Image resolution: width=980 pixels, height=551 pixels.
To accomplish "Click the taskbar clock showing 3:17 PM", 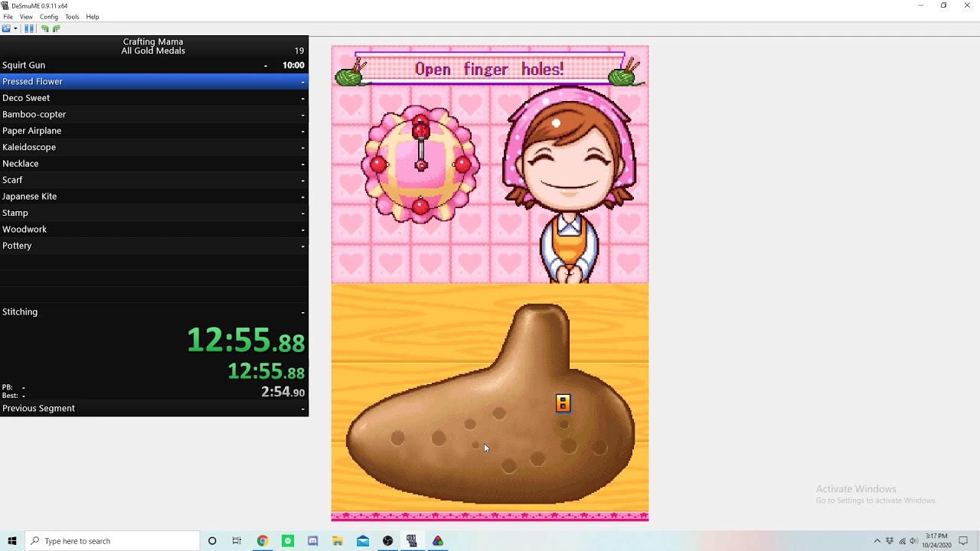I will 936,541.
